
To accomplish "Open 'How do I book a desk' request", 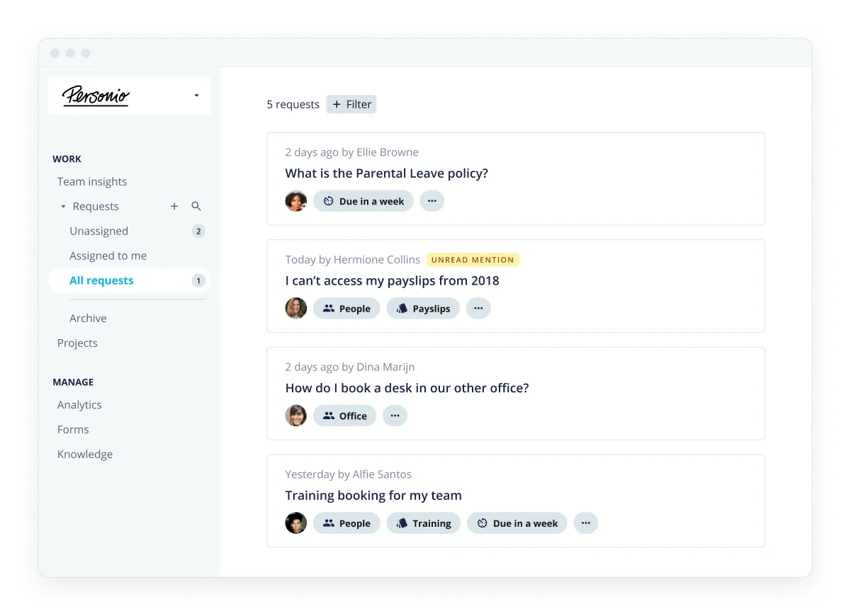I will coord(407,388).
